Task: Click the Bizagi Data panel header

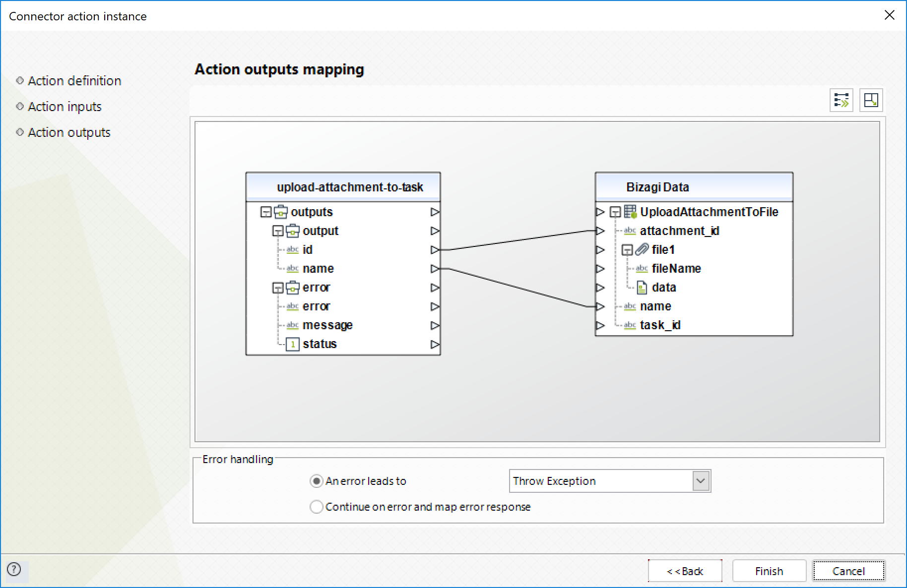Action: (694, 187)
